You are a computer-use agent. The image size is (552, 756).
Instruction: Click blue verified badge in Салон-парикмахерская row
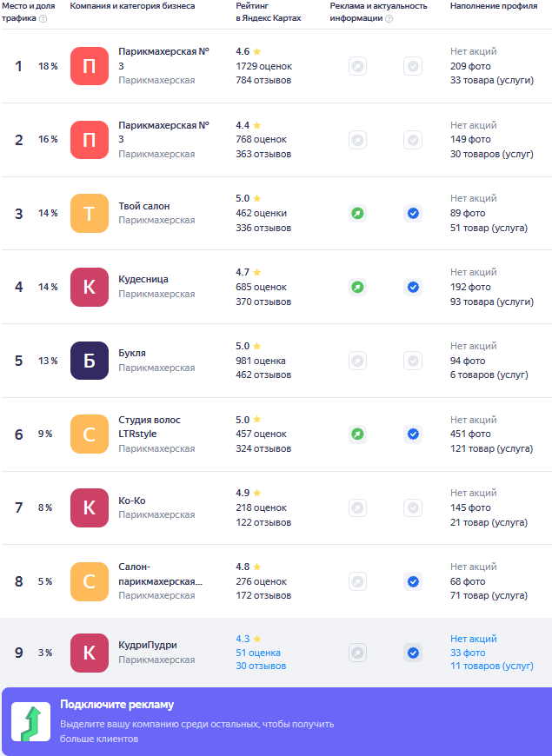[413, 582]
